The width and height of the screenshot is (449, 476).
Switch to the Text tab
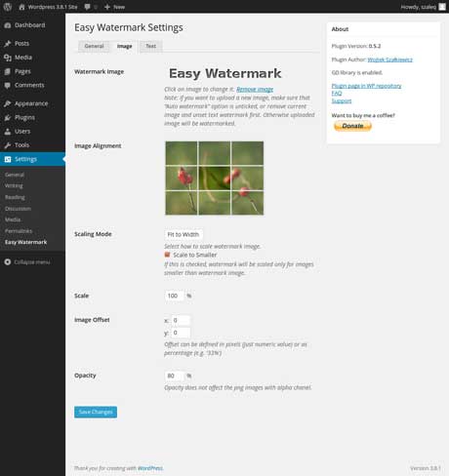pos(150,46)
